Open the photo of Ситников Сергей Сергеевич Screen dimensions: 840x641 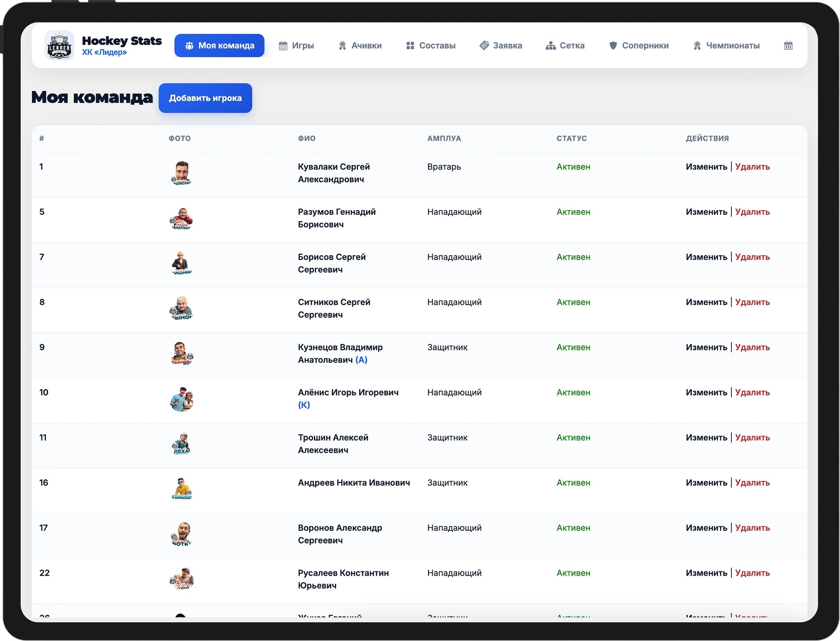click(181, 309)
